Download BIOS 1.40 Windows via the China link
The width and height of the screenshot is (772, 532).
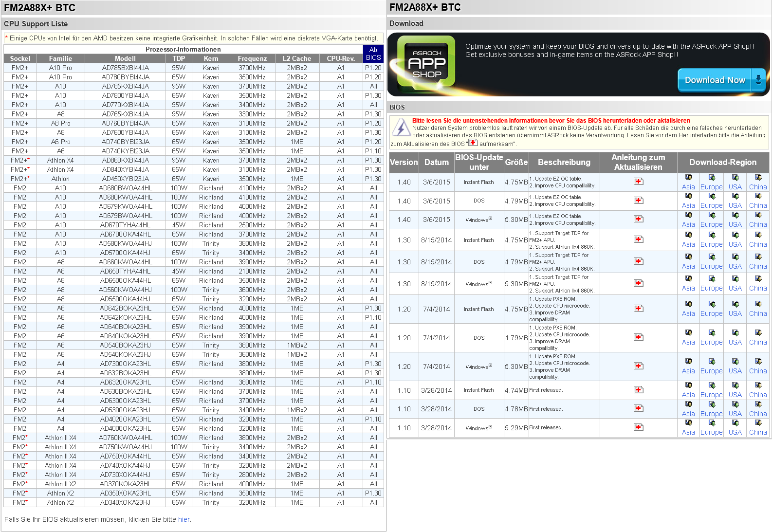pyautogui.click(x=758, y=225)
